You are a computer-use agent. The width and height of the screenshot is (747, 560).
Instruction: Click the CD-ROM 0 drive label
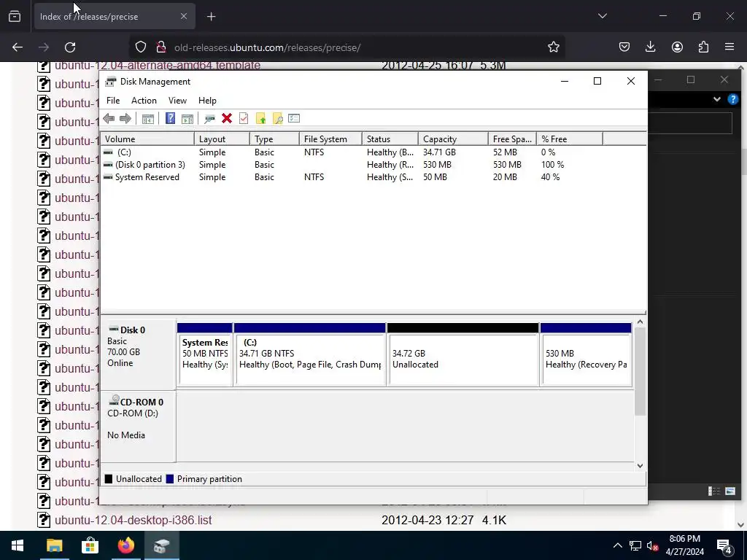(138, 426)
